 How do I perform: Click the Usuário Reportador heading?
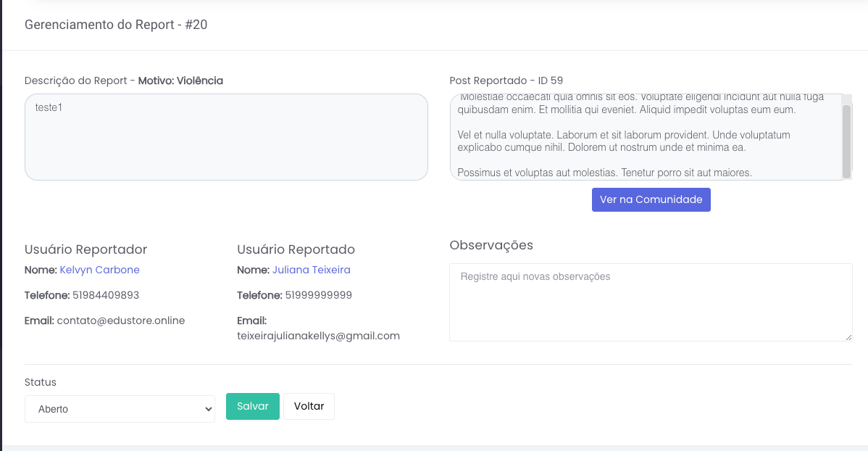click(85, 249)
